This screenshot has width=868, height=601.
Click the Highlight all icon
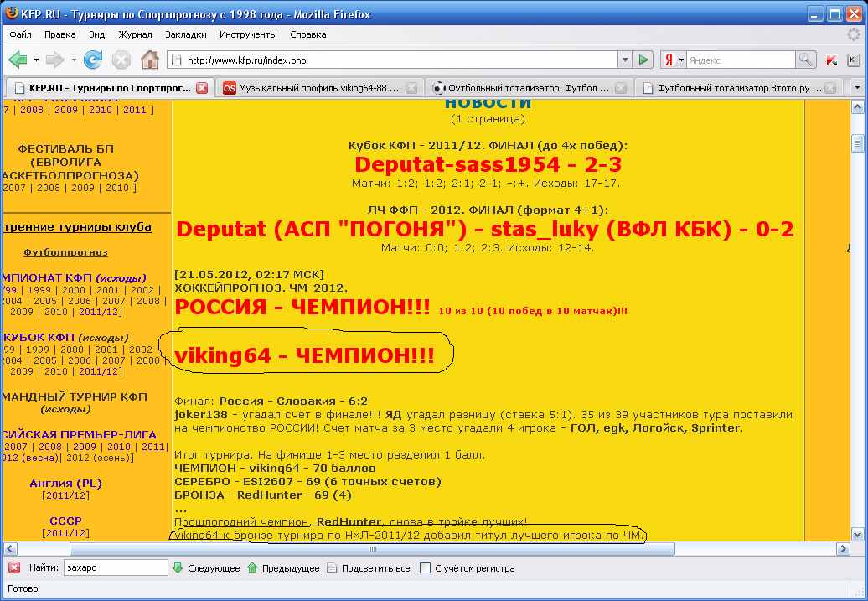[332, 567]
